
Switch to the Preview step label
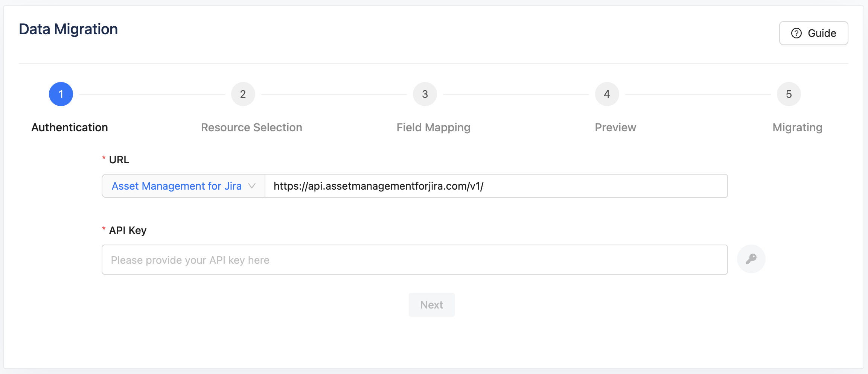point(615,128)
